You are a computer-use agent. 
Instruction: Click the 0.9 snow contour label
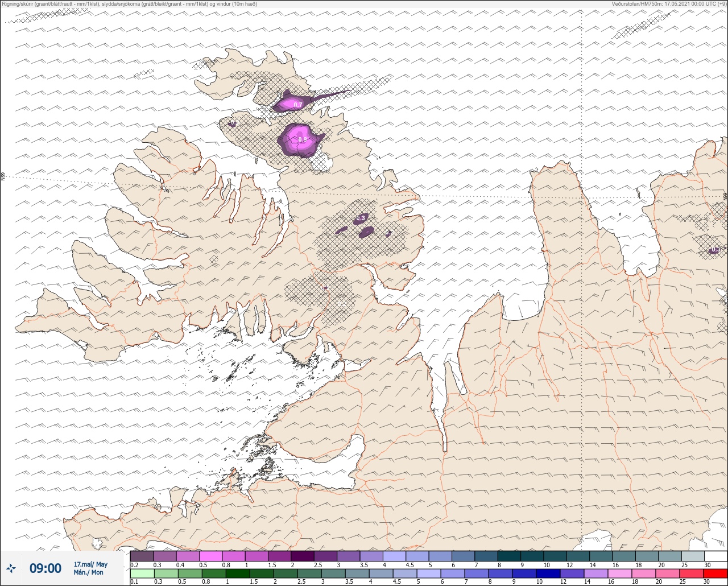(302, 139)
